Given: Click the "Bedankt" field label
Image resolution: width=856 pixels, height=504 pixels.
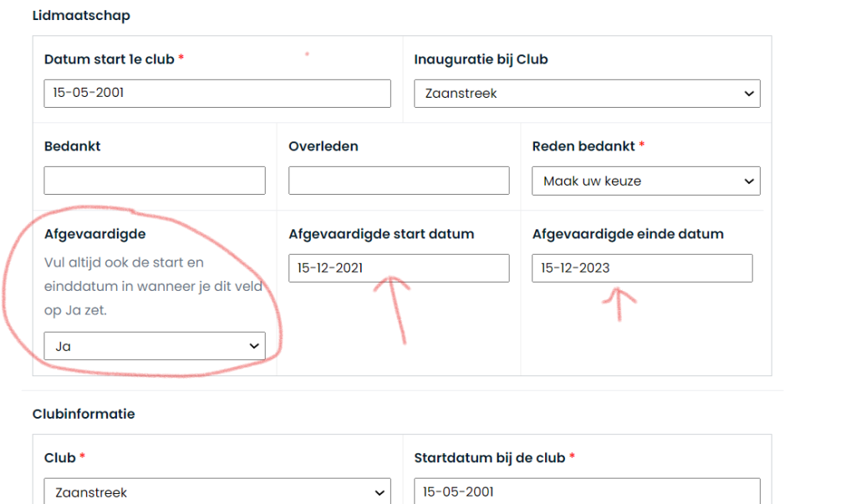Looking at the screenshot, I should [x=72, y=146].
